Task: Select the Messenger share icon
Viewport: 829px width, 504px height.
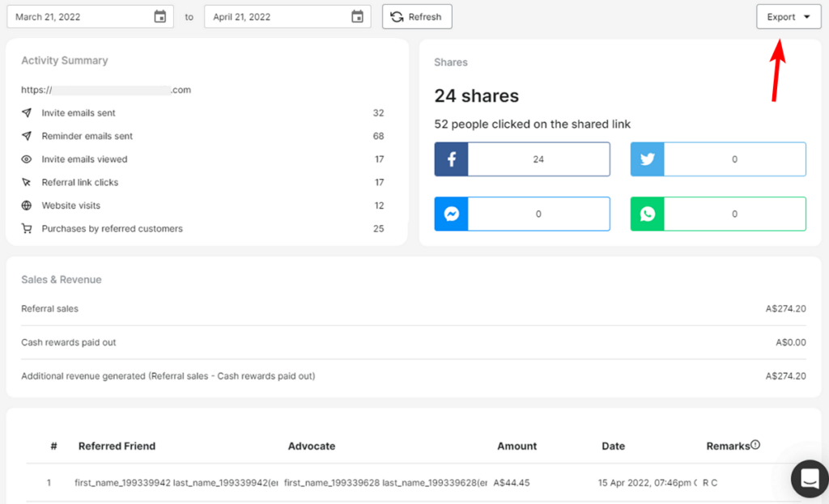Action: click(451, 214)
